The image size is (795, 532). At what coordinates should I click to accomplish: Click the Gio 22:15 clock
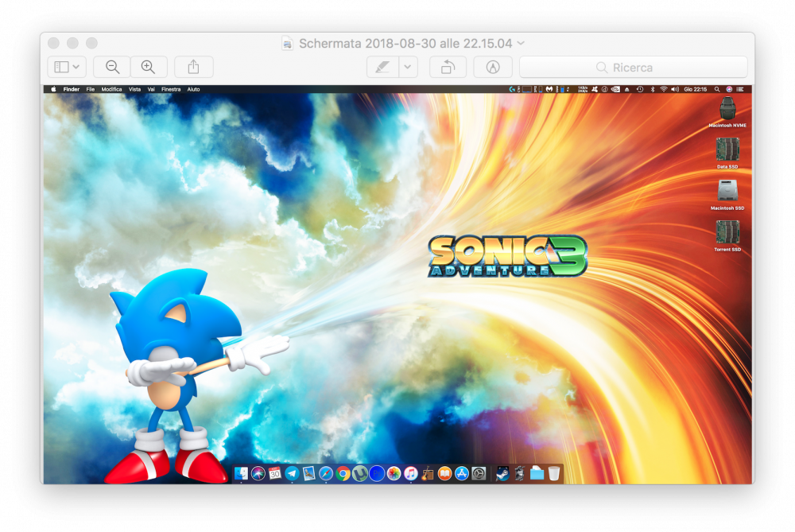(695, 89)
